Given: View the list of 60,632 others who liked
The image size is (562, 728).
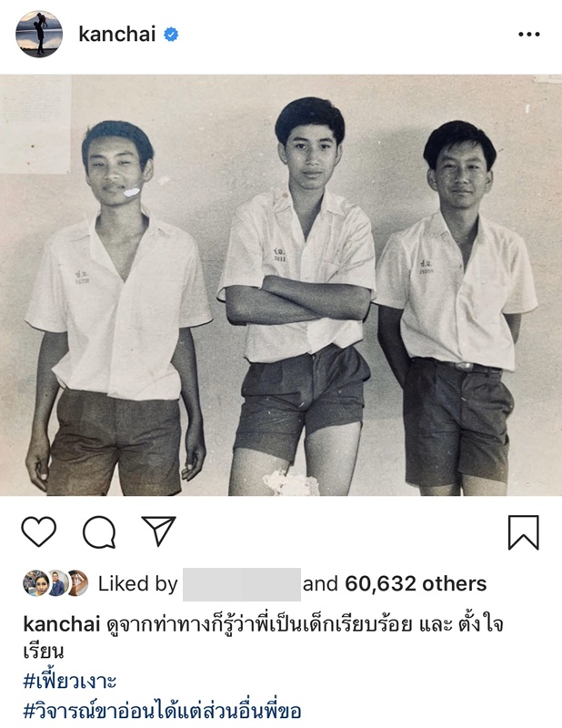Looking at the screenshot, I should coord(416,583).
